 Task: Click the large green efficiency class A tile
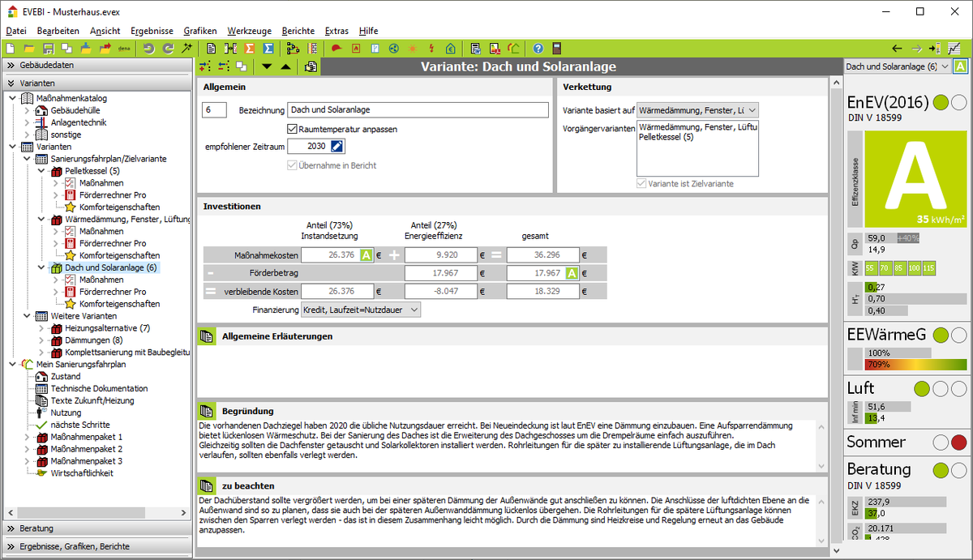(x=915, y=179)
